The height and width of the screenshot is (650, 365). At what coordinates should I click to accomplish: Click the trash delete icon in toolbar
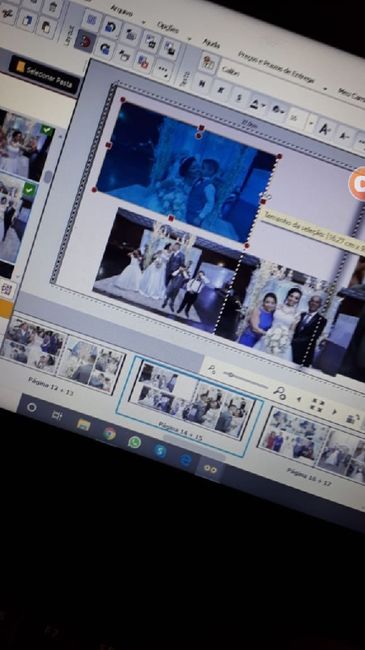pos(54,6)
